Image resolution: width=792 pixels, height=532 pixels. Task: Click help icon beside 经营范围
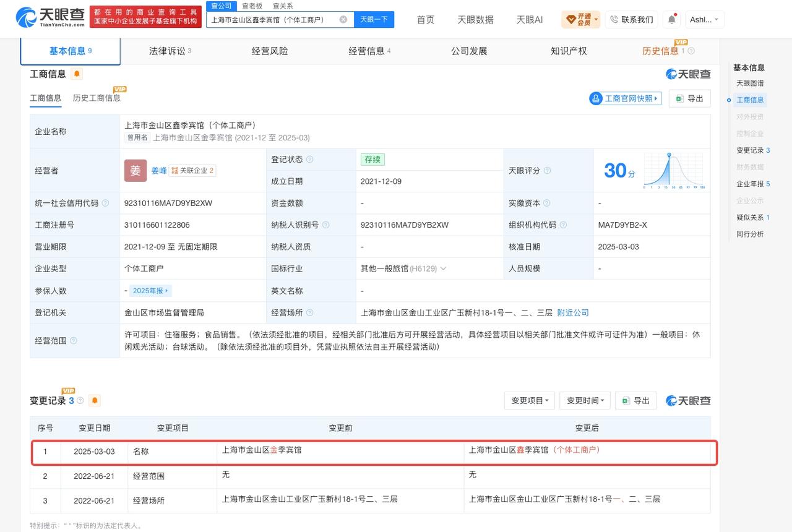click(74, 340)
